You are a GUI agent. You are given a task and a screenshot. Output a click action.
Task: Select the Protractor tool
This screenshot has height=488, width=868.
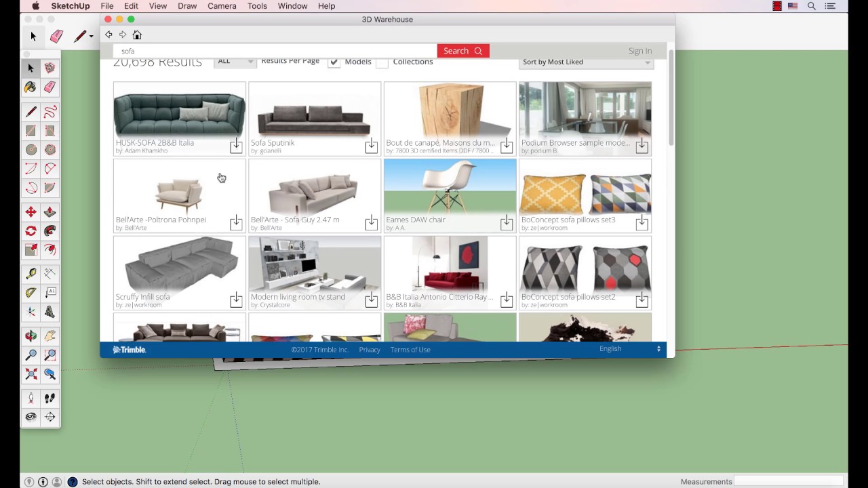pos(31,293)
